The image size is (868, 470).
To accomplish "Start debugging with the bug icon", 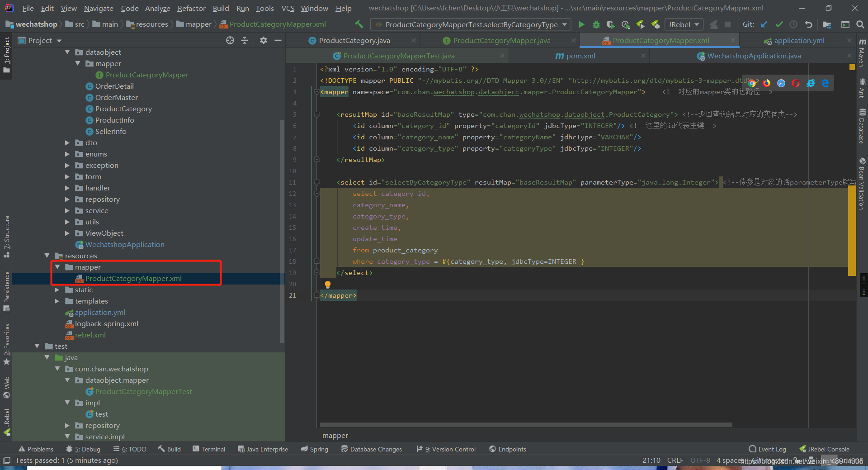I will tap(596, 24).
